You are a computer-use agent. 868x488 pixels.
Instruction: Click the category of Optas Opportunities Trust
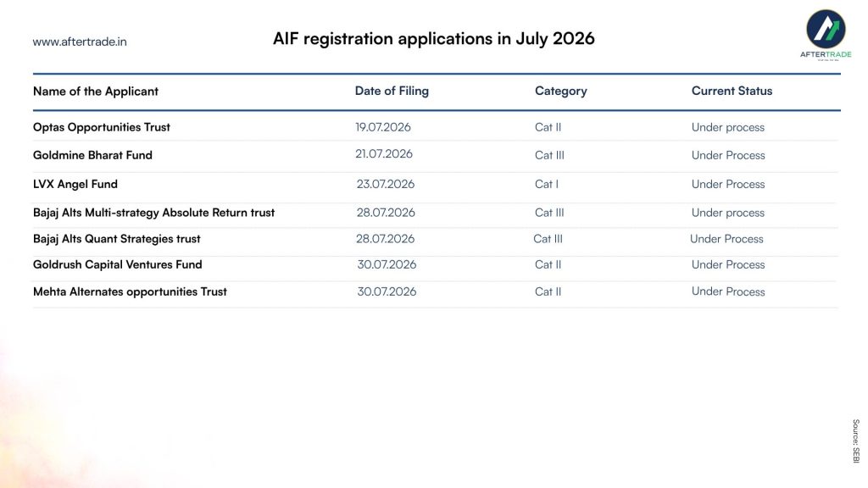(x=548, y=127)
